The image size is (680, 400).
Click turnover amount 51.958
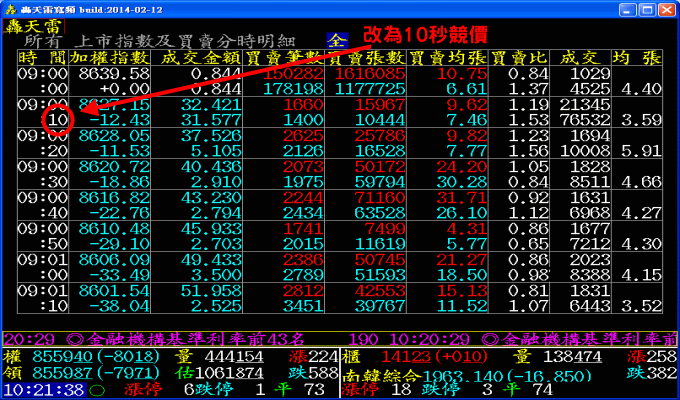pos(211,291)
